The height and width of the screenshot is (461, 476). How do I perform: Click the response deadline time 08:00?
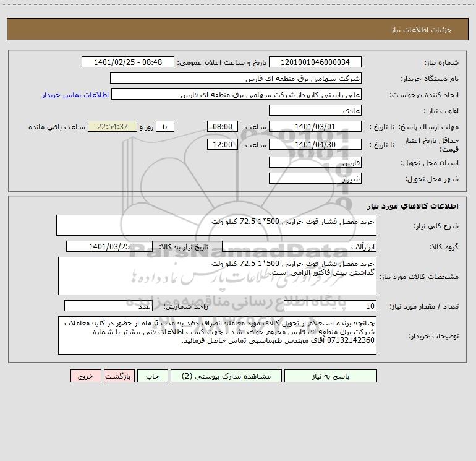[x=222, y=126]
